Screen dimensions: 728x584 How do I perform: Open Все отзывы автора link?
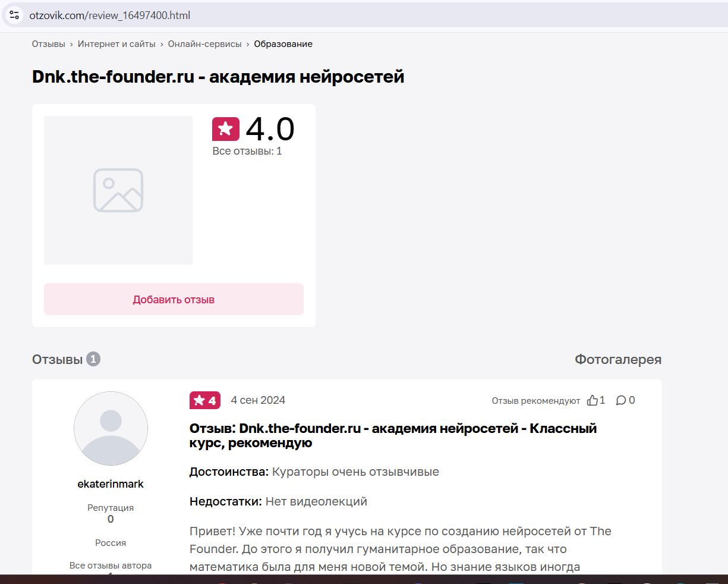pos(111,566)
